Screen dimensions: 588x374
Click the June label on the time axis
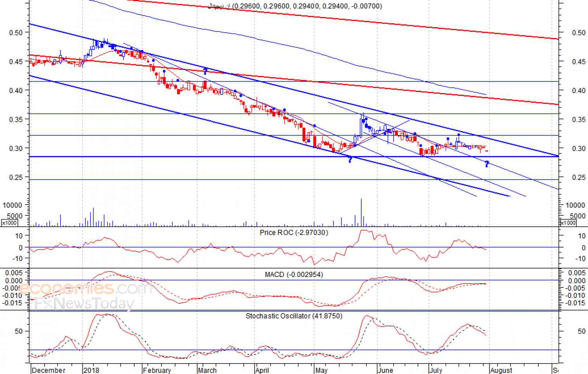[x=385, y=370]
